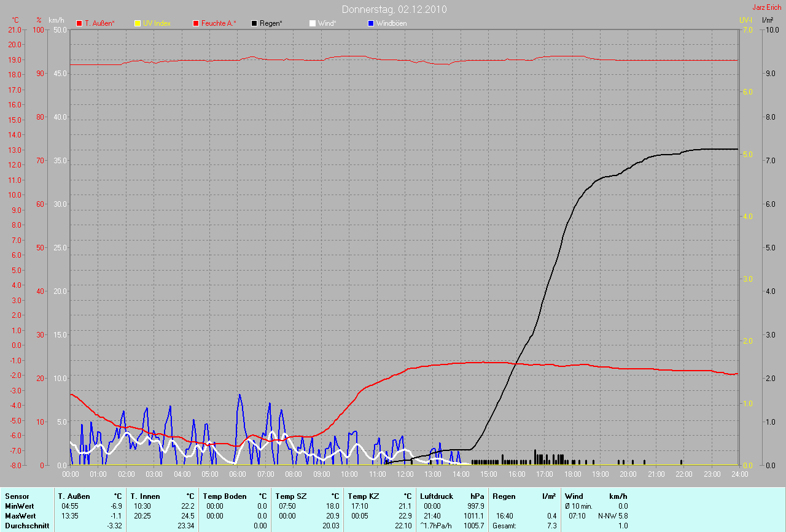This screenshot has height=532, width=786.
Task: Select the Temp Boden column header
Action: 225,496
